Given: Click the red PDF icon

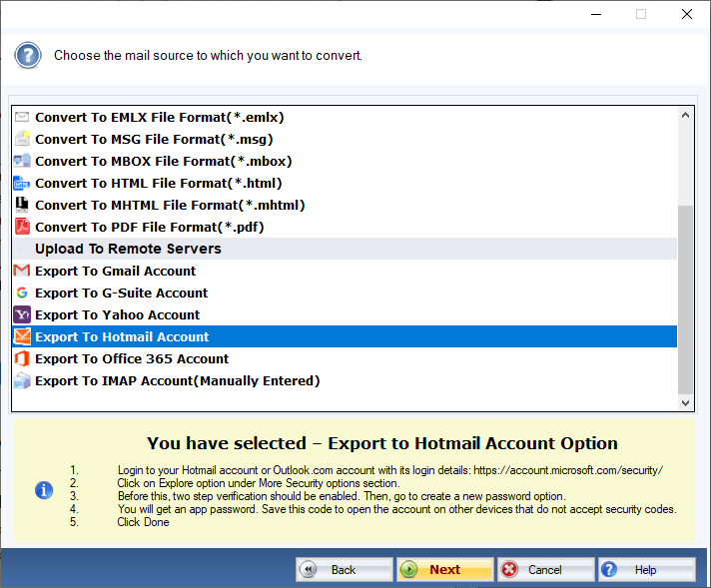Looking at the screenshot, I should [x=22, y=227].
